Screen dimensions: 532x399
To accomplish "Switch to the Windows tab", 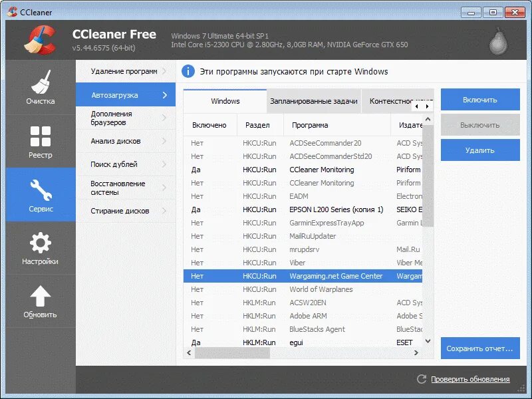I will coord(225,101).
